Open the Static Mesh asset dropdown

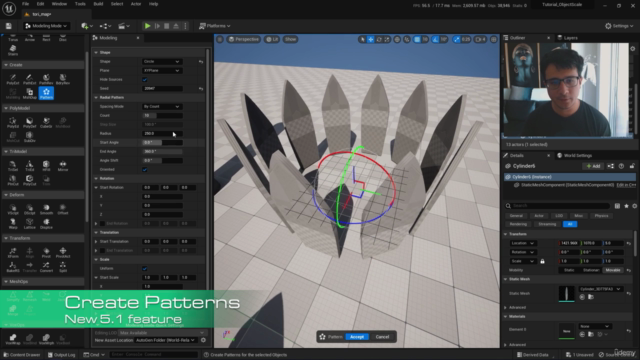[x=600, y=289]
